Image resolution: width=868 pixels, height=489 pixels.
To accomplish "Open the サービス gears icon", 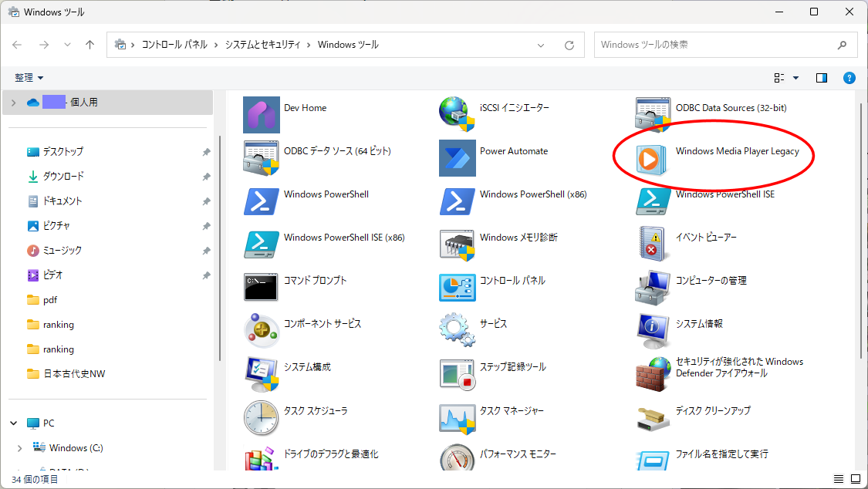I will tap(458, 330).
